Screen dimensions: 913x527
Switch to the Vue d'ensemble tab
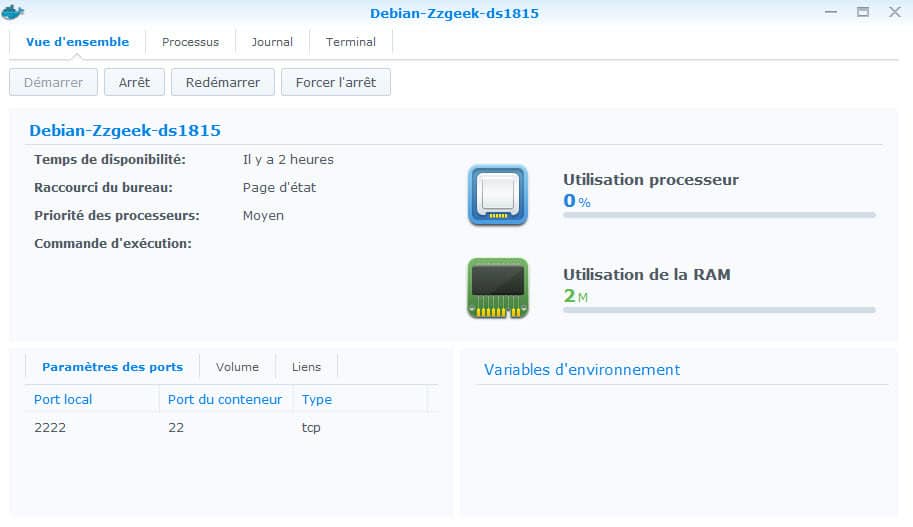(x=77, y=42)
